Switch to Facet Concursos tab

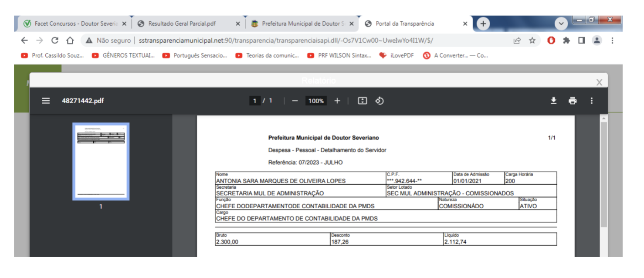pos(72,24)
